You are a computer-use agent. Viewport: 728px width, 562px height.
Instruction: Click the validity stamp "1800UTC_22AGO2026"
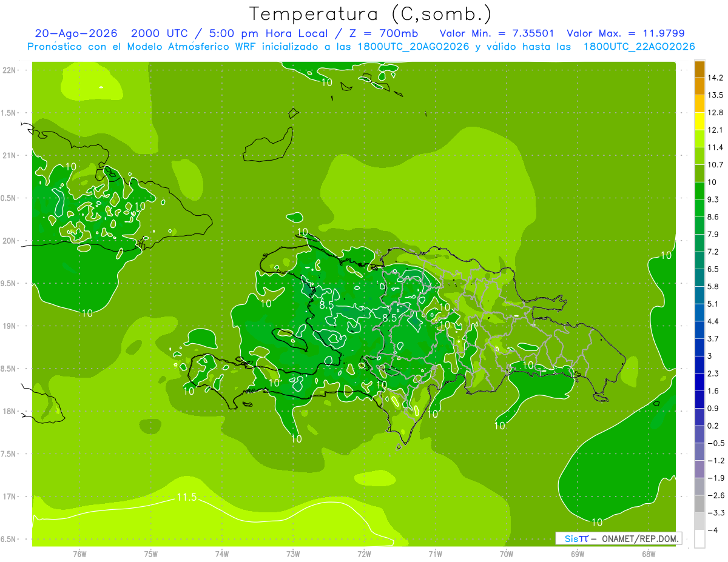coord(639,47)
